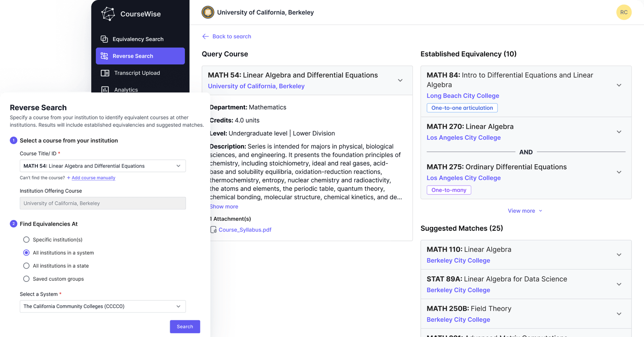Viewport: 644px width, 337px height.
Task: Select Specific institution(s) radio option
Action: click(x=26, y=240)
